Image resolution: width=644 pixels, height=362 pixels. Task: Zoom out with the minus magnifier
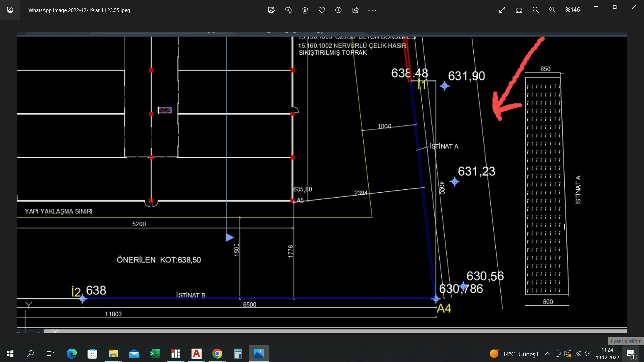[536, 10]
